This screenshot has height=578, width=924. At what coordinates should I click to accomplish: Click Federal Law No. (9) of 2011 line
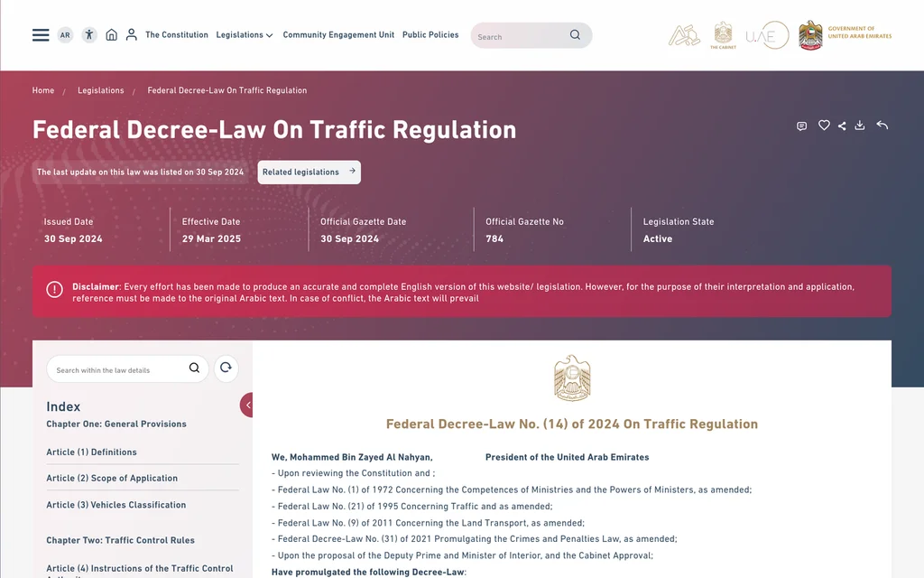coord(428,523)
